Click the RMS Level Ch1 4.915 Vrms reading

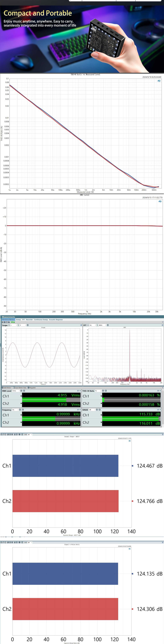click(69, 395)
